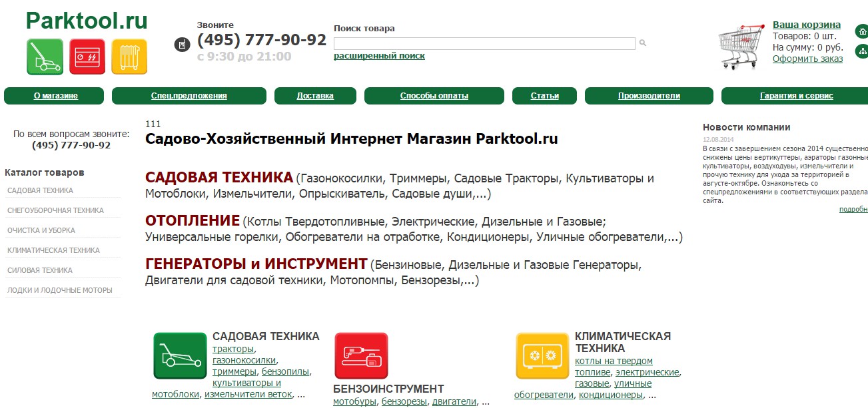
Task: Open the Статьи menu item
Action: 545,96
